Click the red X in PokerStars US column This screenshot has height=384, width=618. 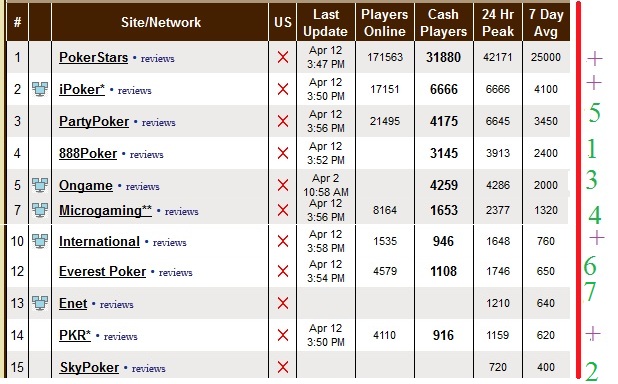pos(283,58)
